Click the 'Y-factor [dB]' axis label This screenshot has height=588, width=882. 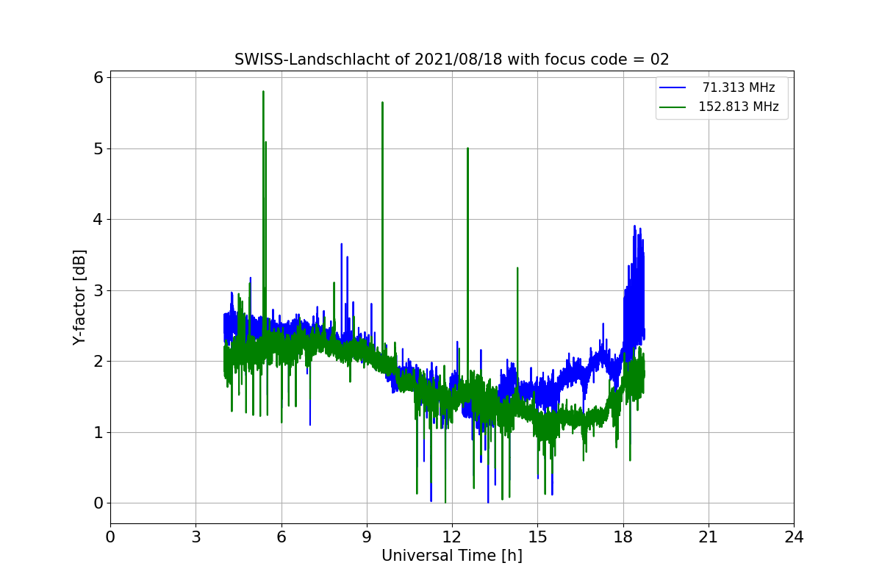click(79, 297)
